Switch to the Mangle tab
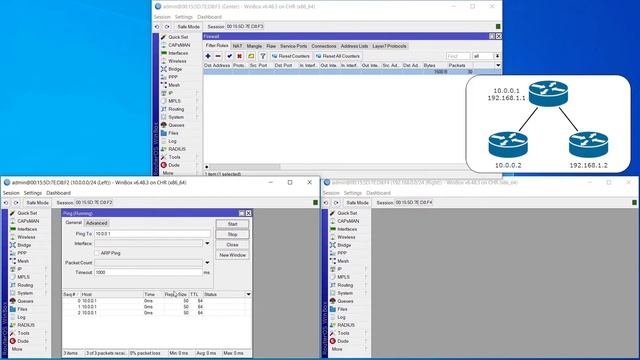The width and height of the screenshot is (640, 360). [x=254, y=46]
